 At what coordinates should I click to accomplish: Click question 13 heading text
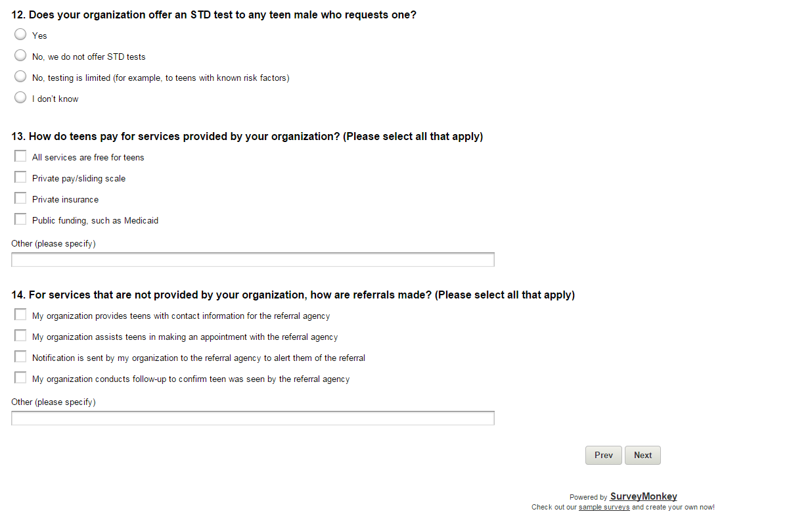(x=247, y=137)
